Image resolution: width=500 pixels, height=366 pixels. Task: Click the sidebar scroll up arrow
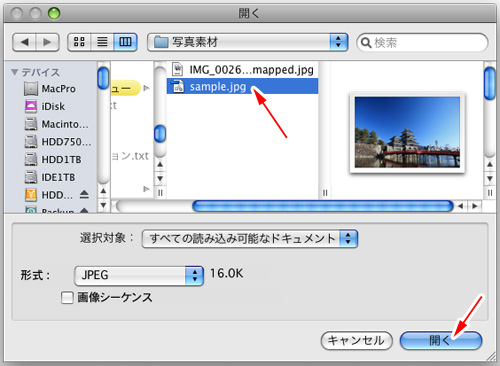tap(103, 191)
